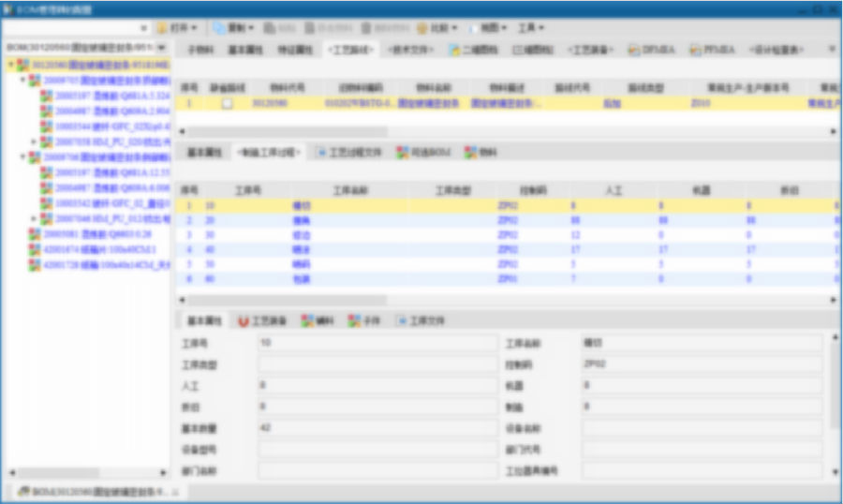The height and width of the screenshot is (504, 843).
Task: Click the 二维图纸 tab icon
Action: [x=455, y=50]
